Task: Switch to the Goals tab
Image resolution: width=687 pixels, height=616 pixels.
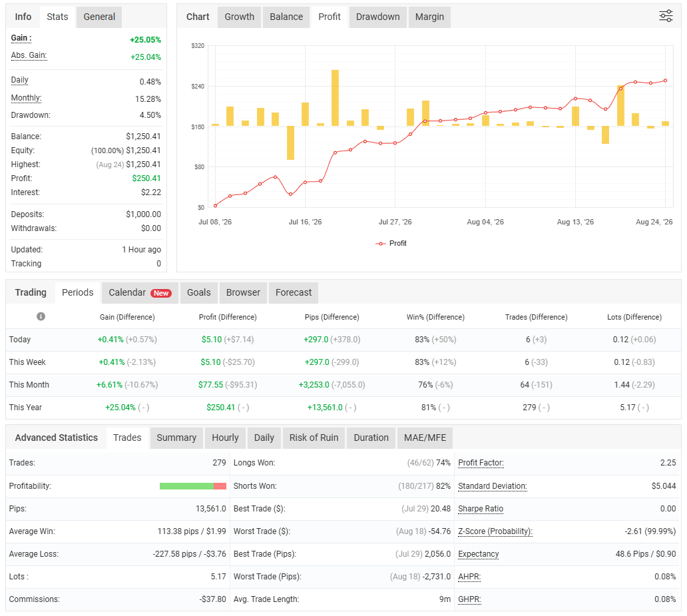Action: (x=198, y=293)
